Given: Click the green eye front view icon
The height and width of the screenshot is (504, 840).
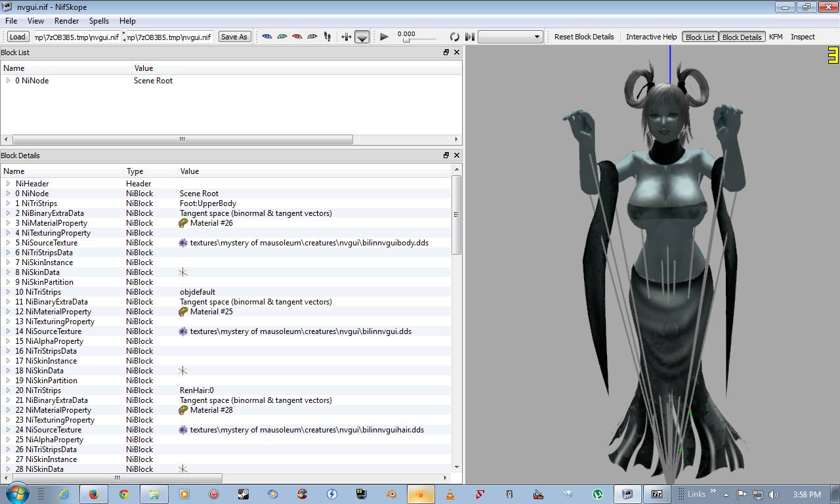Looking at the screenshot, I should click(282, 37).
